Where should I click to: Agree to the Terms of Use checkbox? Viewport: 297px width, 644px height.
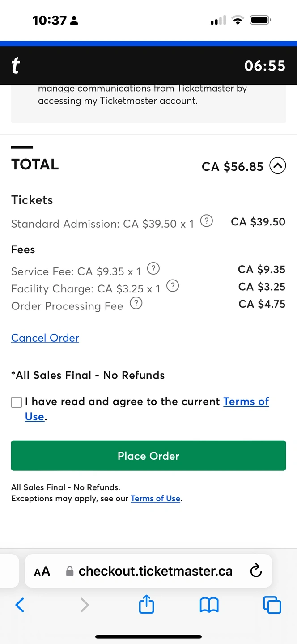coord(17,402)
